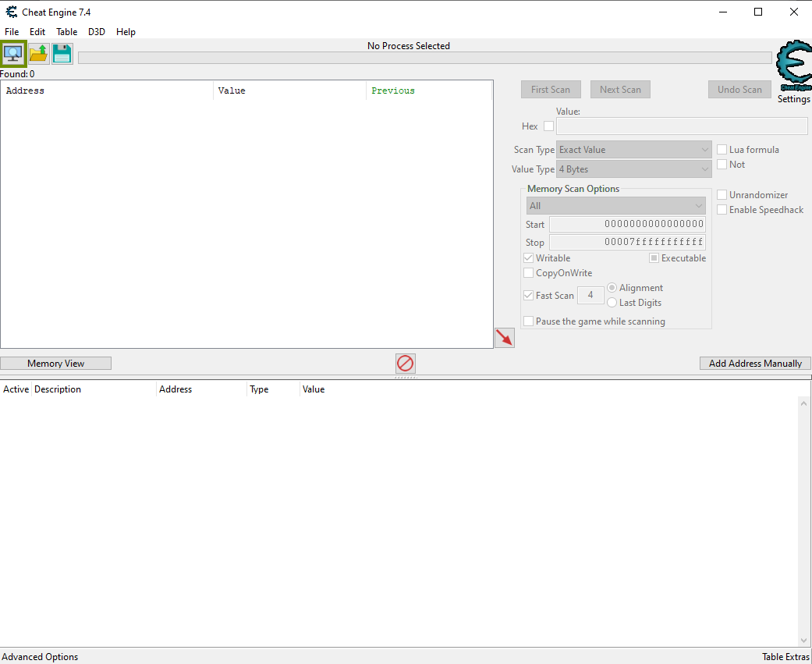Screen dimensions: 812x664
Task: Open the process list with the monitor icon
Action: coord(13,54)
